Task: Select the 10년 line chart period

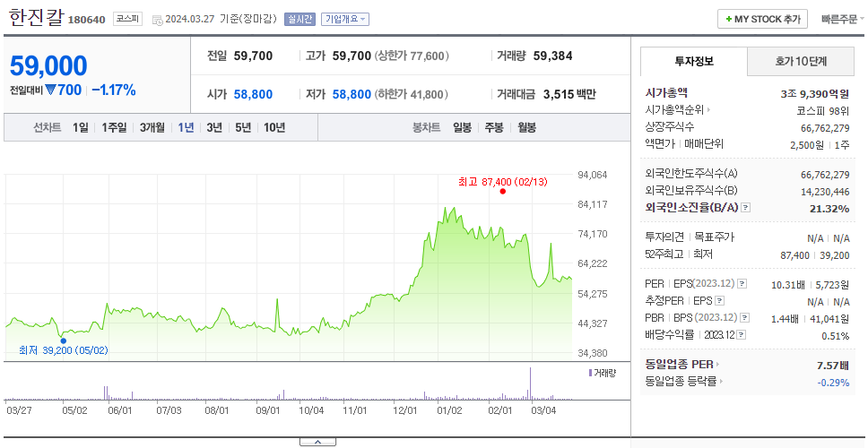Action: (x=274, y=128)
